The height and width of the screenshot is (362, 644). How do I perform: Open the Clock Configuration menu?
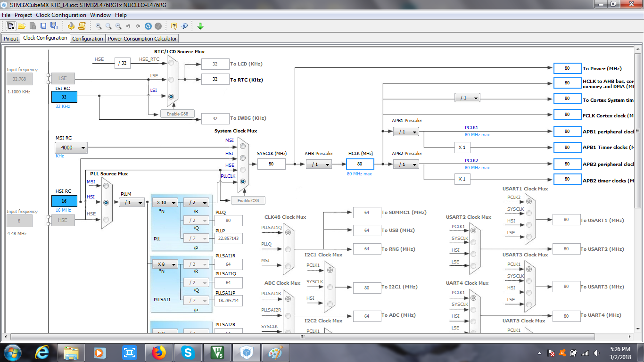[x=61, y=15]
